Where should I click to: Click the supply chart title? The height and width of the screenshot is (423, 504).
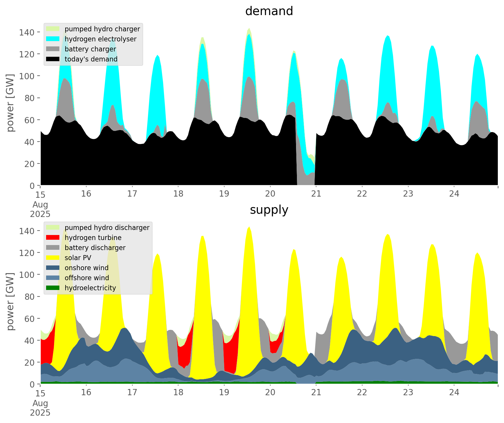pyautogui.click(x=269, y=210)
